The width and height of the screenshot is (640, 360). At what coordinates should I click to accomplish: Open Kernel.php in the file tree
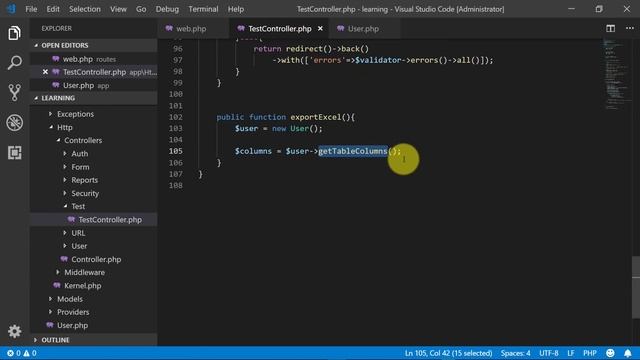point(82,286)
